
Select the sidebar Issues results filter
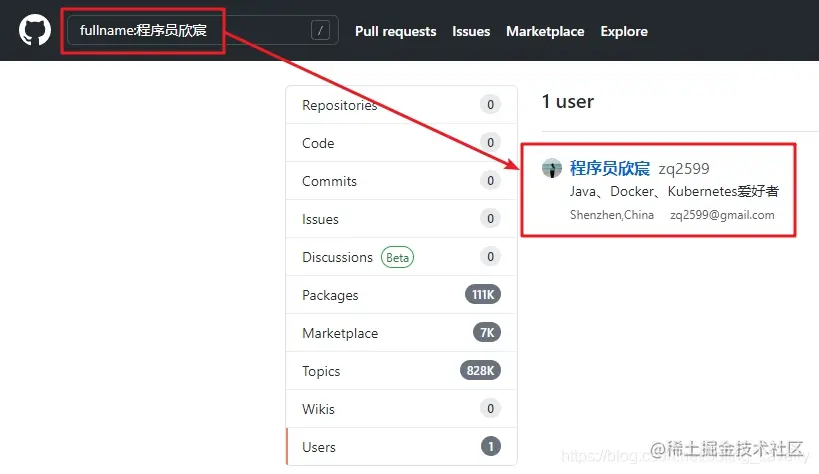coord(401,219)
